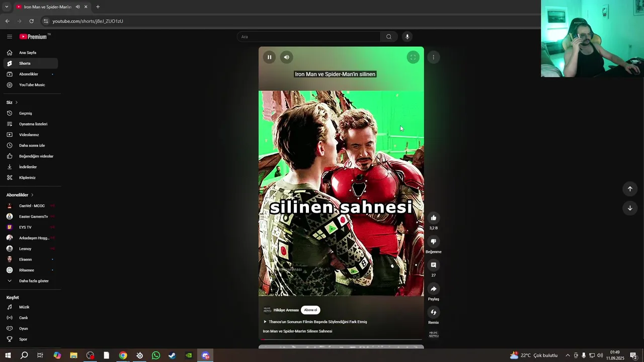
Task: Reload the page in browser
Action: tap(31, 21)
